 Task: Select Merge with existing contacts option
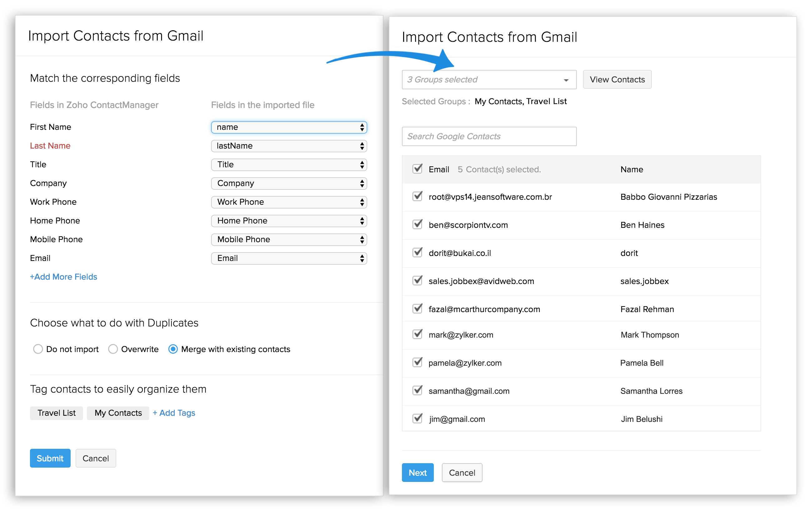pos(173,349)
